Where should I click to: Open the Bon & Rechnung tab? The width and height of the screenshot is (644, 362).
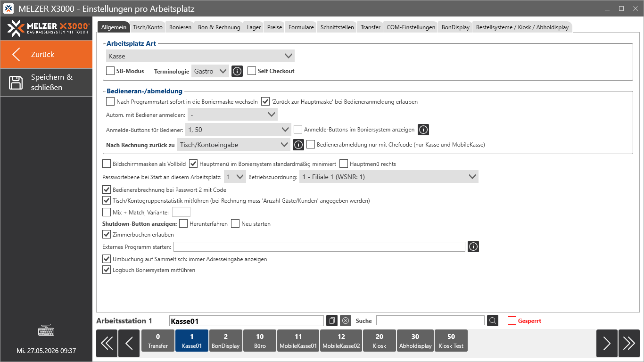coord(219,27)
